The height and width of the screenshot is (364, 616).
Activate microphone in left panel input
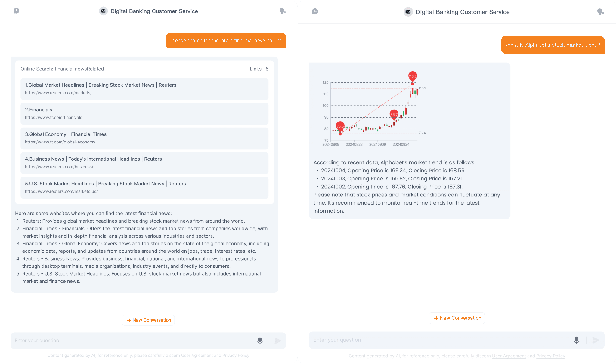[260, 341]
